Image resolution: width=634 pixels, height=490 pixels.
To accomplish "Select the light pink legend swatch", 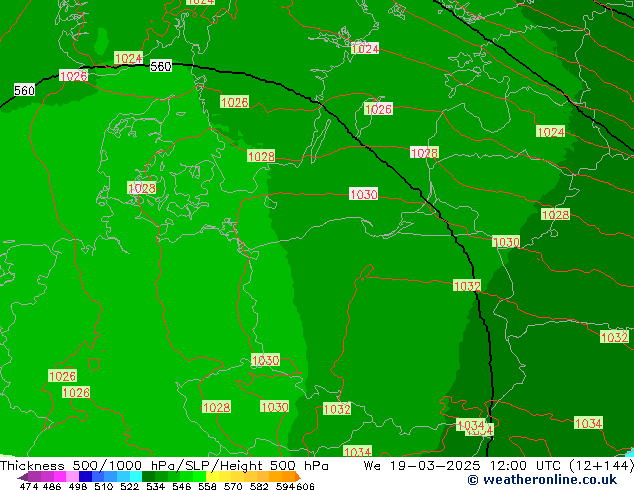I will click(72, 476).
